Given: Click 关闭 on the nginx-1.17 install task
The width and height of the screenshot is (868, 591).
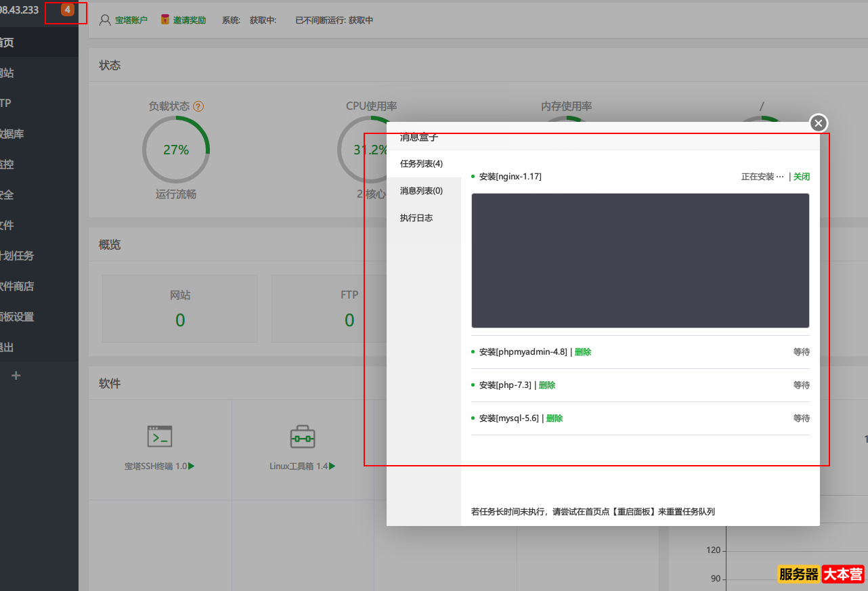Looking at the screenshot, I should 802,177.
